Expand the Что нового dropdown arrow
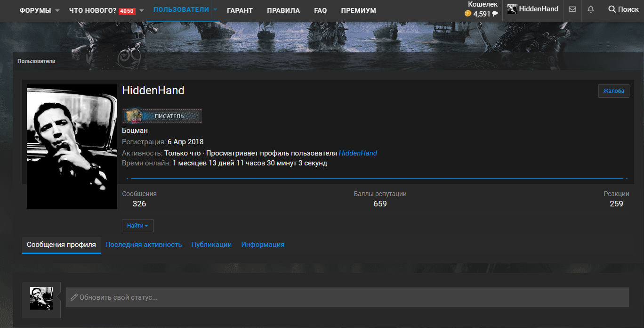644x328 pixels. [142, 10]
